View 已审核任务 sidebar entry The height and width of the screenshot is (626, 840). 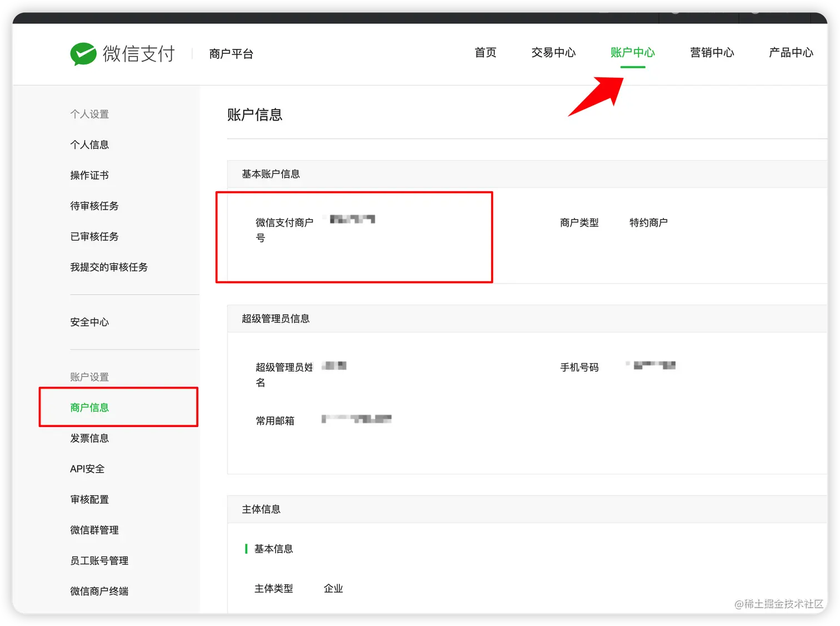[x=94, y=236]
